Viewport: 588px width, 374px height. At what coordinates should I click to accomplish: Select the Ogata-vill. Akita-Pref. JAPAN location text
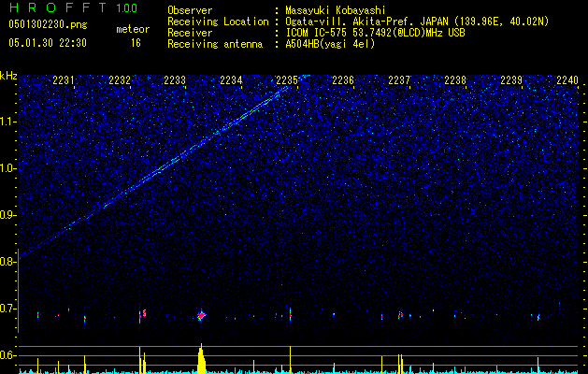(417, 22)
